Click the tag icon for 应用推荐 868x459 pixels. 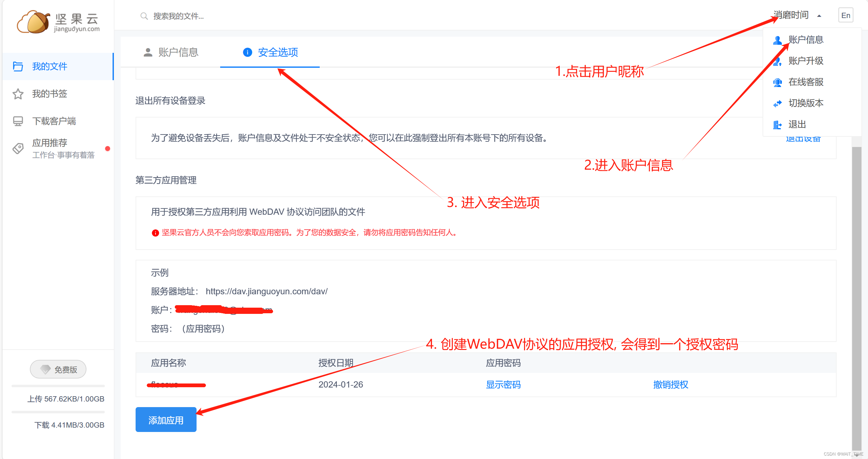(x=18, y=149)
